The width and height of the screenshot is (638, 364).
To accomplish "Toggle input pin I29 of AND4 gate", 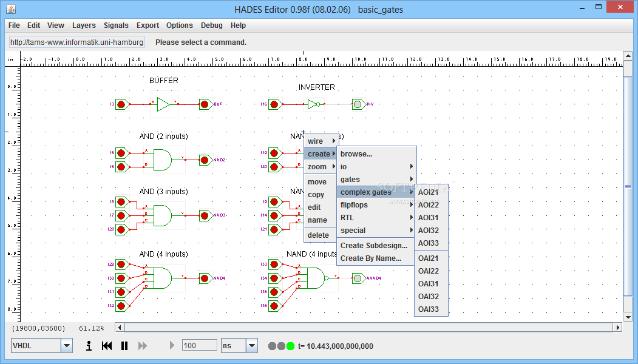I will [x=121, y=265].
